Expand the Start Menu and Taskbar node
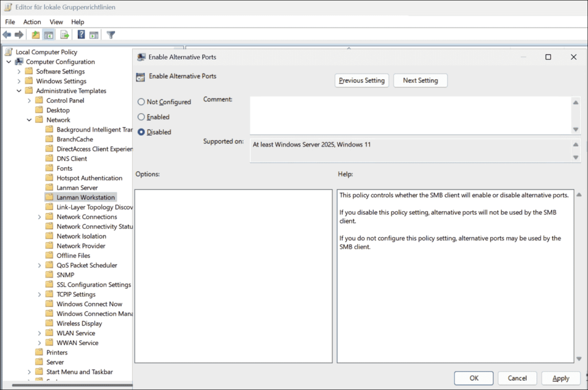The image size is (588, 390). [x=29, y=372]
